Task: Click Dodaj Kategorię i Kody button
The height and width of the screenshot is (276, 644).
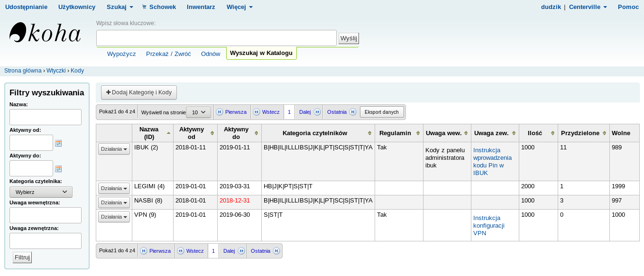Action: tap(139, 92)
